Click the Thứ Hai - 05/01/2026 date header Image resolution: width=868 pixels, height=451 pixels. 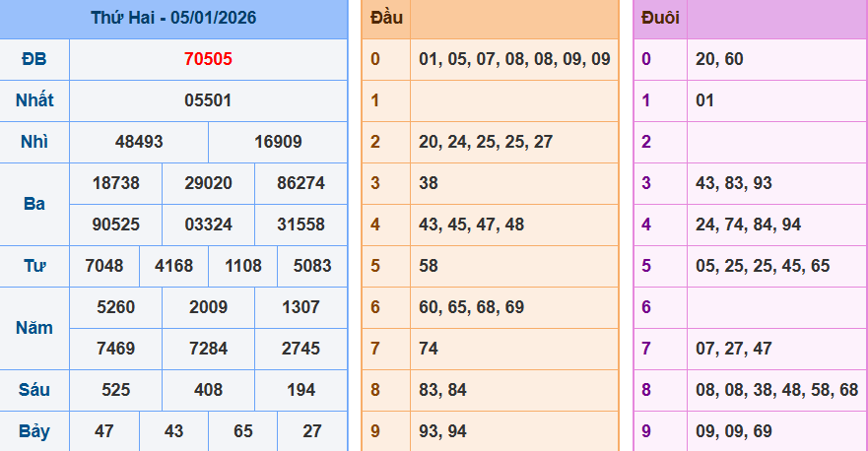point(173,18)
